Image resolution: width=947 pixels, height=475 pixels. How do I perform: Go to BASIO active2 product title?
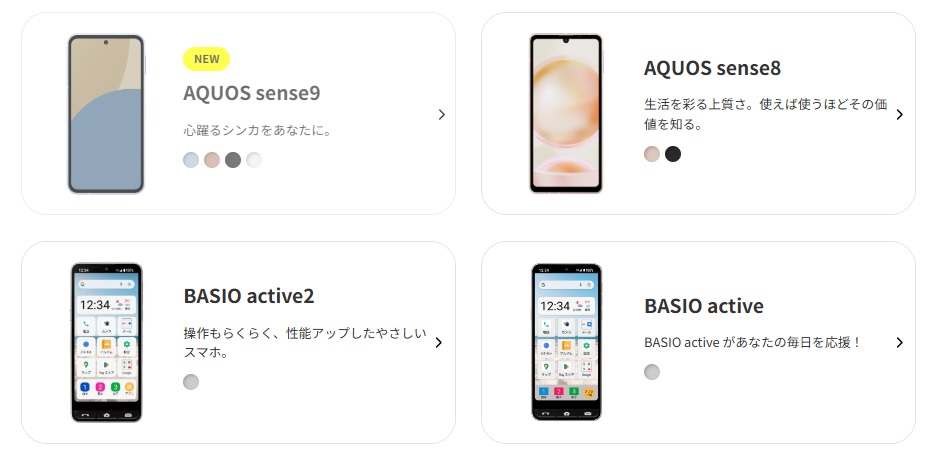coord(249,296)
